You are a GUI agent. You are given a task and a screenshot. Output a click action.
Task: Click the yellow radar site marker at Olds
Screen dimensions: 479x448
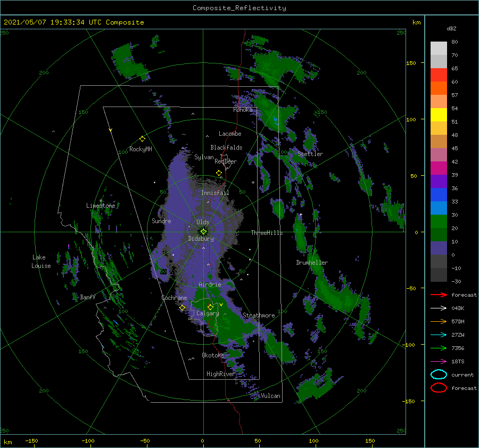(x=203, y=232)
